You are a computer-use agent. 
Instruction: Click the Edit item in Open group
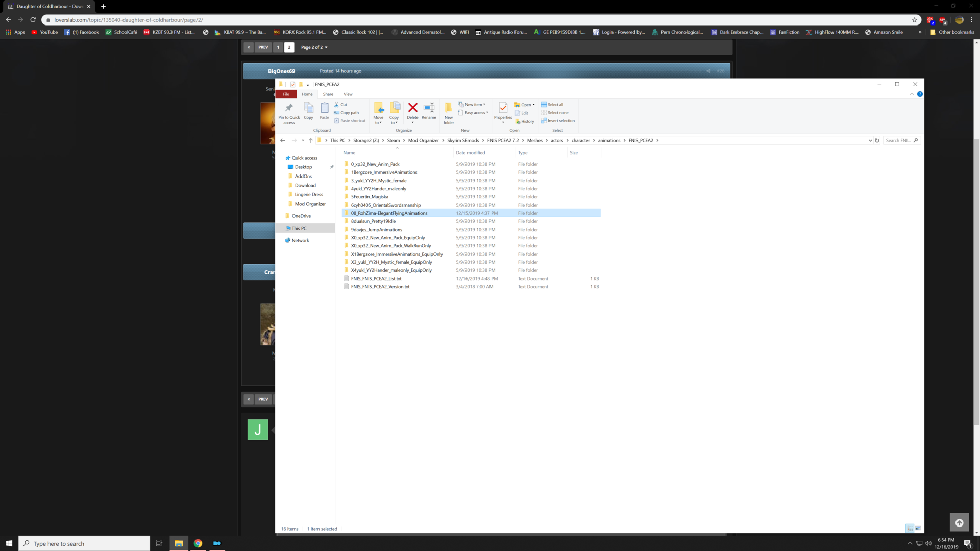tap(522, 113)
